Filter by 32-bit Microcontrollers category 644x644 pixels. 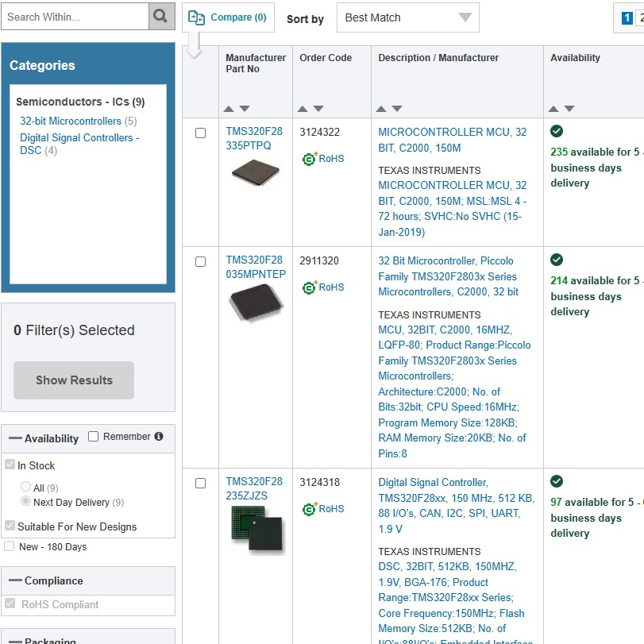71,121
